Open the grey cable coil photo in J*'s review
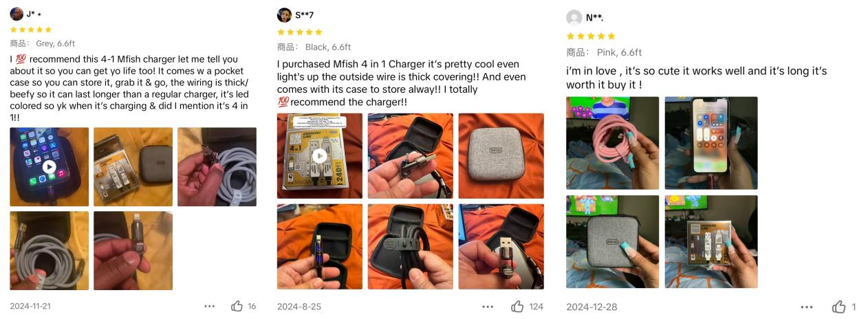The width and height of the screenshot is (868, 319). coord(49,250)
